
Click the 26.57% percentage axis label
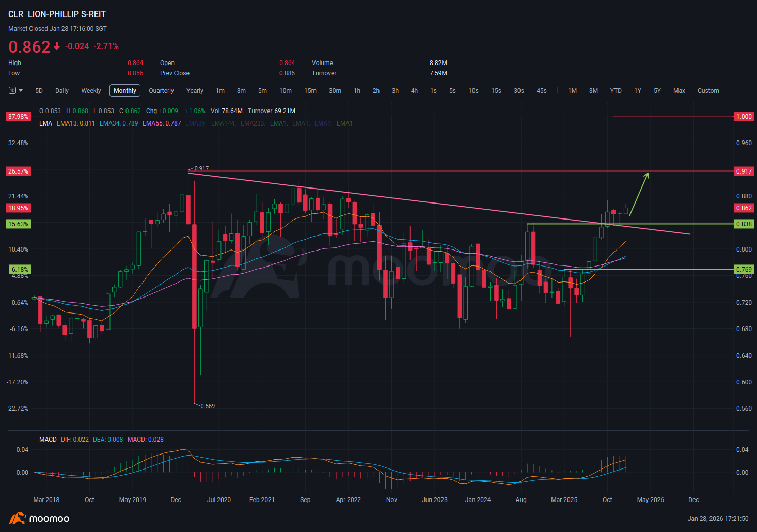19,171
